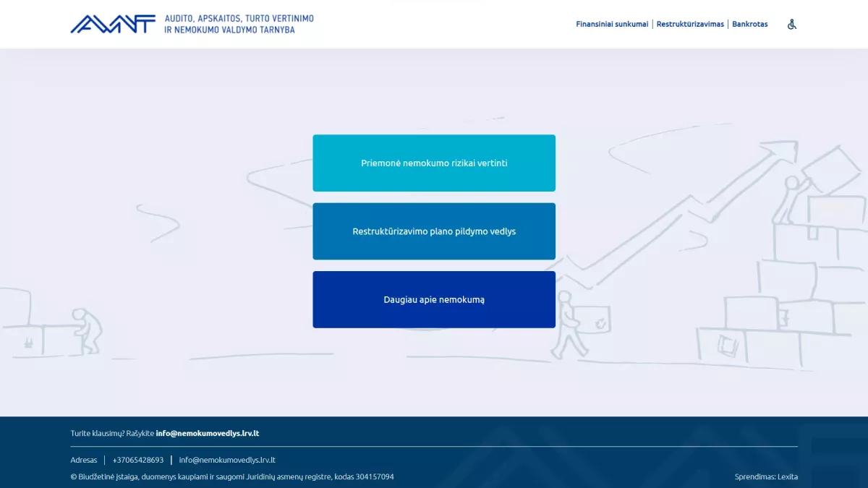The height and width of the screenshot is (488, 868).
Task: Click the 'Turite klausimų? Rašykite' text
Action: tap(112, 433)
